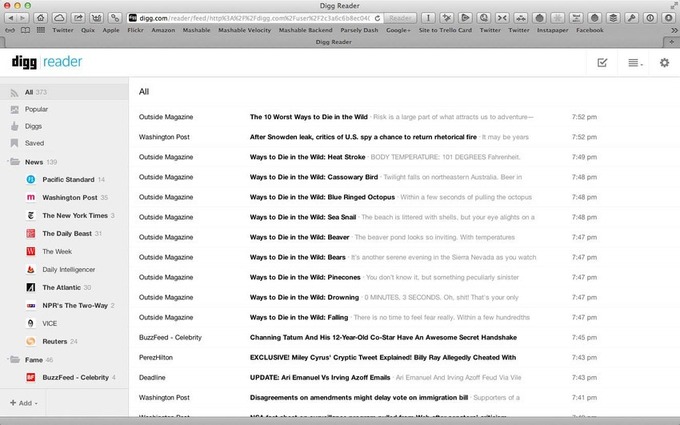This screenshot has width=680, height=425.
Task: Open the Site to Trello Card bookmark
Action: pyautogui.click(x=445, y=30)
